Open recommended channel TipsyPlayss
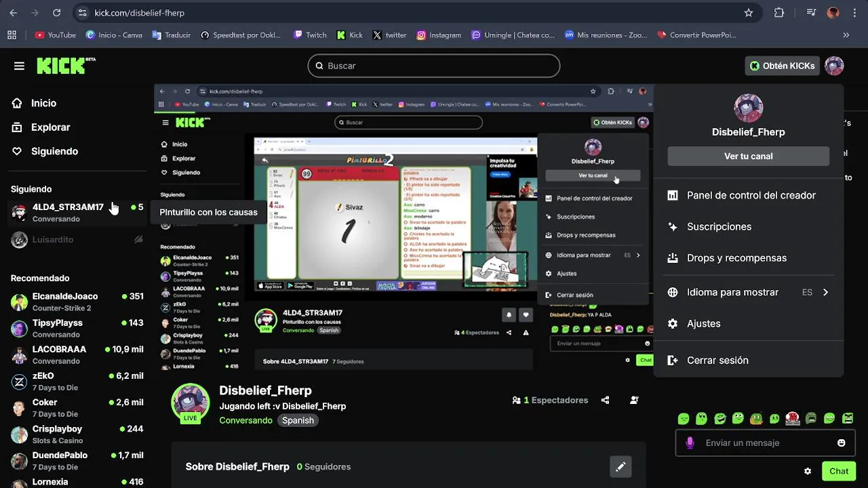Viewport: 868px width, 488px height. 77,328
